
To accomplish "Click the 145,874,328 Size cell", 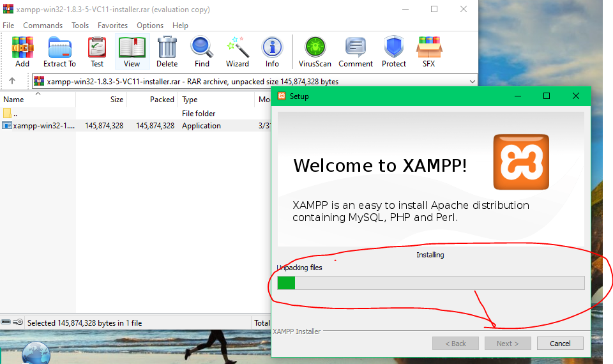I will pyautogui.click(x=104, y=126).
